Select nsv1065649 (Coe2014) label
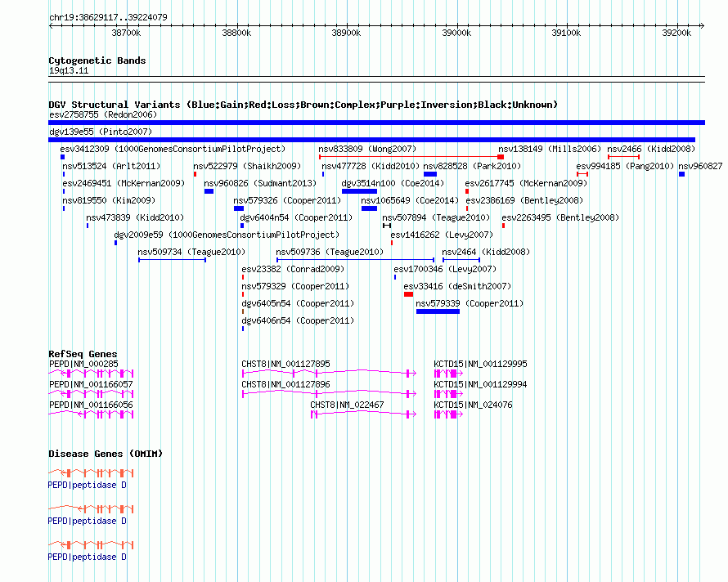The width and height of the screenshot is (728, 582). (410, 200)
